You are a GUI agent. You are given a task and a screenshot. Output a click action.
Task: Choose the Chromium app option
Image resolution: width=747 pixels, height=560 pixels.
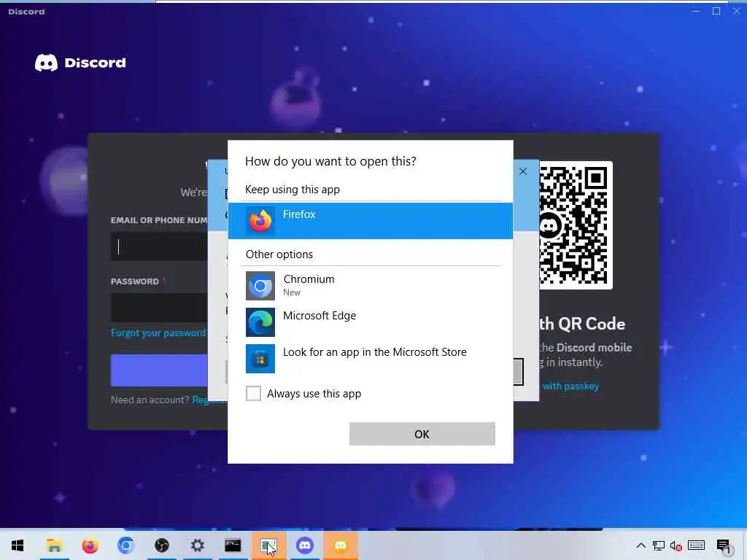[x=370, y=285]
